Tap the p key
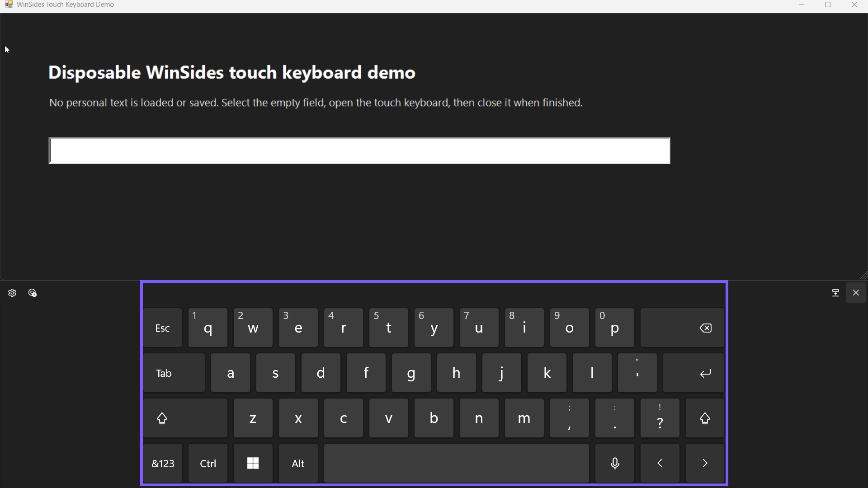Viewport: 868px width, 488px height. (615, 328)
